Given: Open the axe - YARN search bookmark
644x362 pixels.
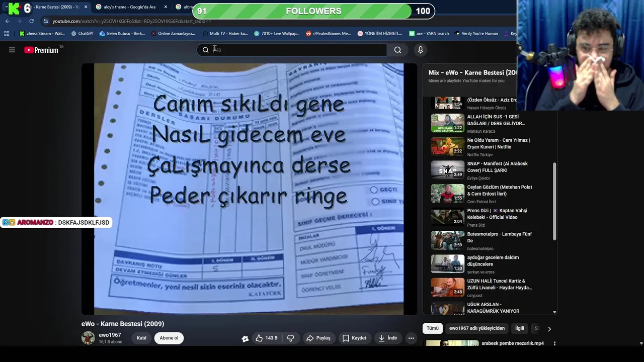Looking at the screenshot, I should [429, 34].
